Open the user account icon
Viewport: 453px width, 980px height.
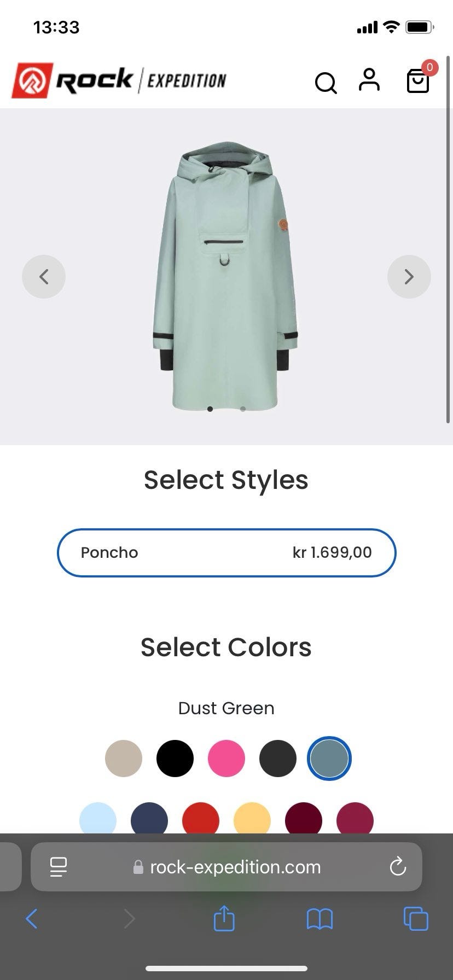point(369,80)
